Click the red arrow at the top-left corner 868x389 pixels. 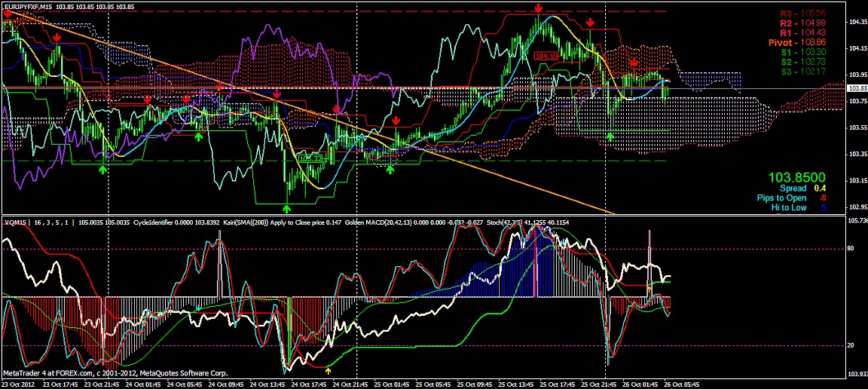click(8, 14)
